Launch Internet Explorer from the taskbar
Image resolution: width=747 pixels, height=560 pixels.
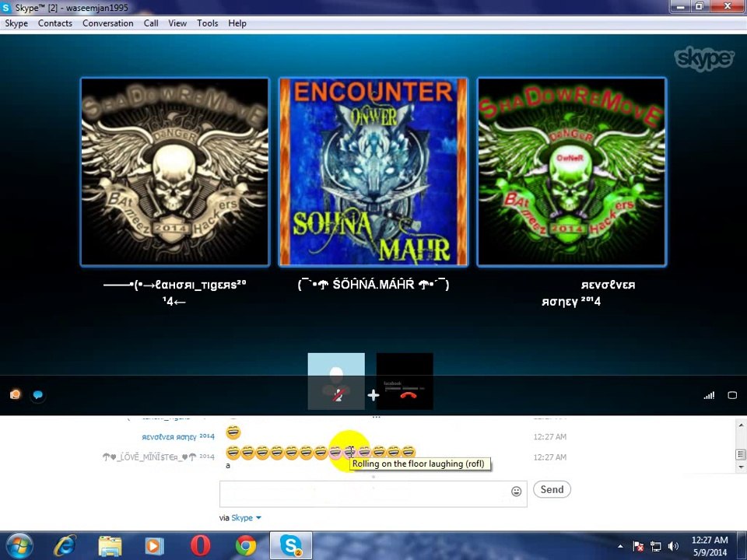tap(65, 546)
